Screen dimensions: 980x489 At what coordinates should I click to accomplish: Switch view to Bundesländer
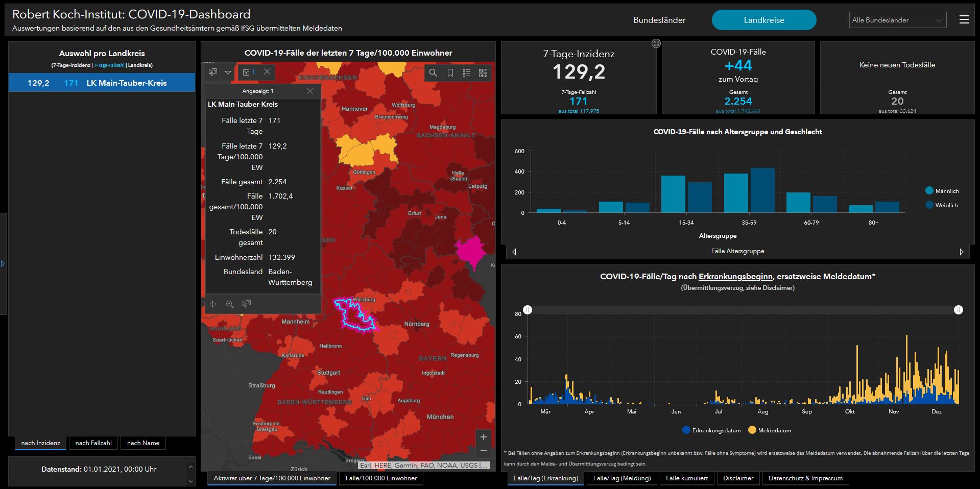(x=659, y=20)
